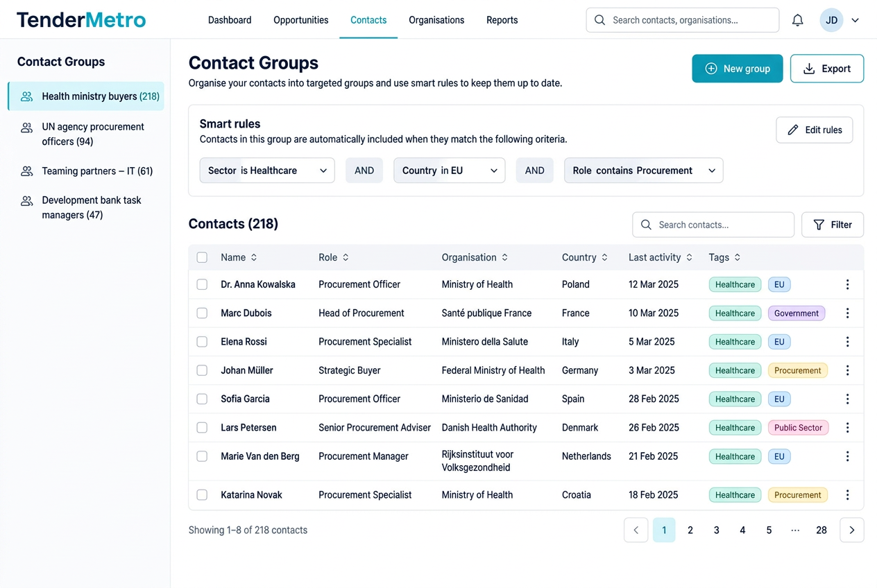Sort by Tags column arrows
This screenshot has width=877, height=588.
click(738, 257)
